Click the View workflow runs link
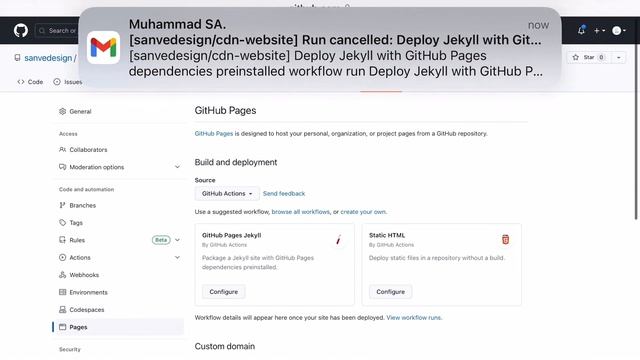The image size is (640, 360). (414, 318)
